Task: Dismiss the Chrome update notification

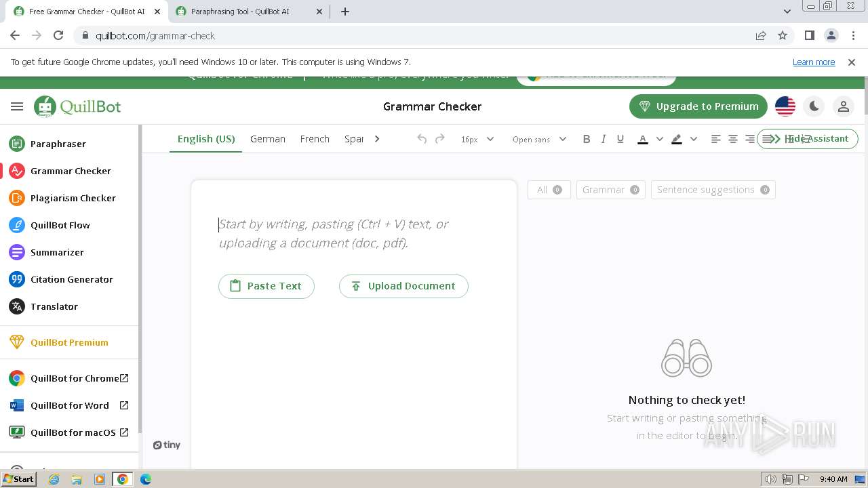Action: (852, 62)
